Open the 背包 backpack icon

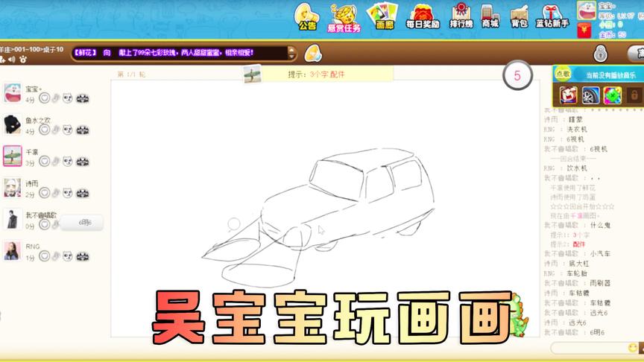519,16
